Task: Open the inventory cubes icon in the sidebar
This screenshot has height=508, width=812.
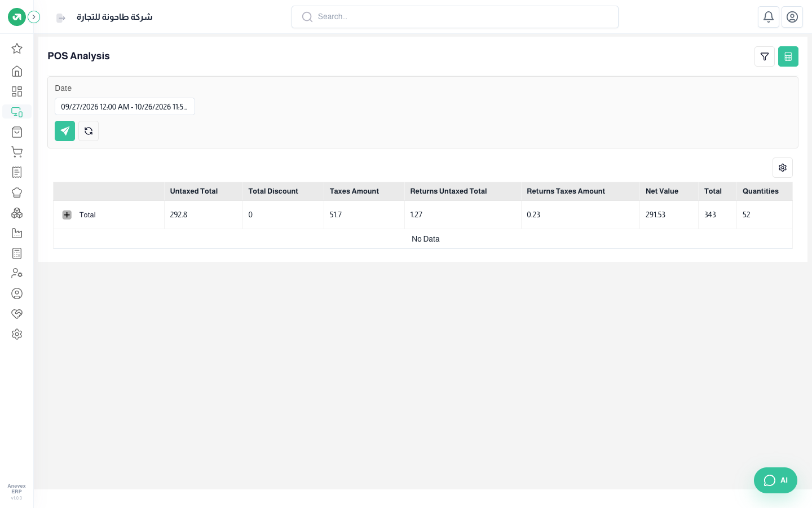Action: coord(17,213)
